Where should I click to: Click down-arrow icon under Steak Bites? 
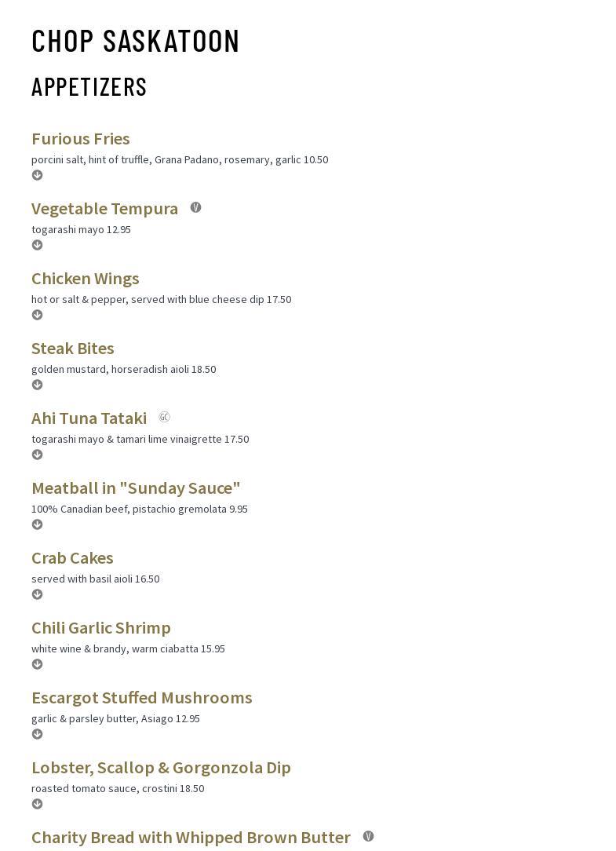pyautogui.click(x=37, y=385)
